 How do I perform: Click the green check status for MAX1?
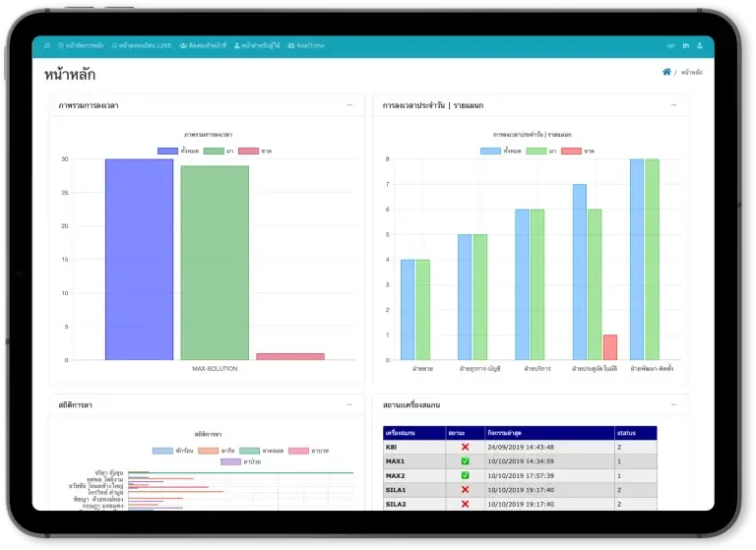pos(464,460)
